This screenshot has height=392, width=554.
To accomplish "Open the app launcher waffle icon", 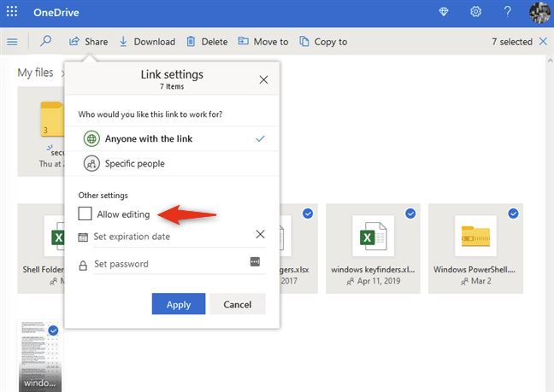I will (x=12, y=12).
